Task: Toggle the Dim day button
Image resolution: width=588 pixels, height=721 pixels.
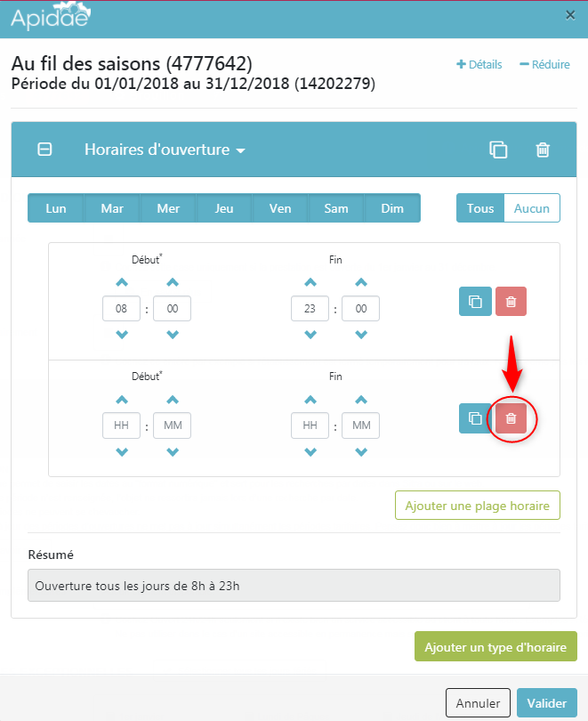Action: [x=392, y=208]
